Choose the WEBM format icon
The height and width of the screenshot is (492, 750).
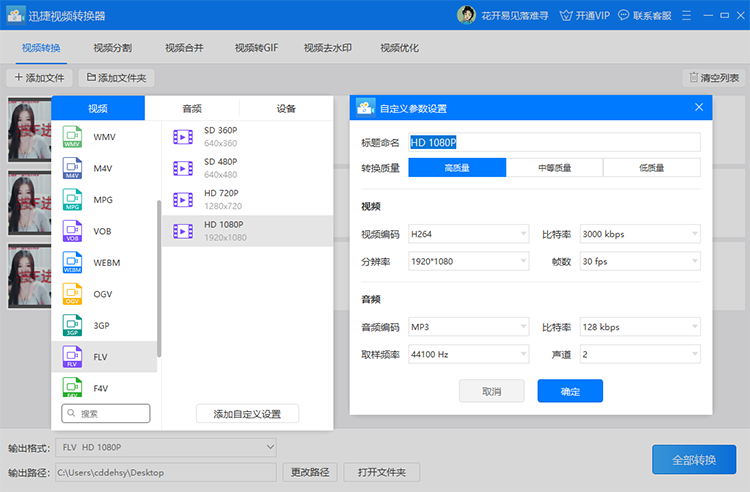72,262
